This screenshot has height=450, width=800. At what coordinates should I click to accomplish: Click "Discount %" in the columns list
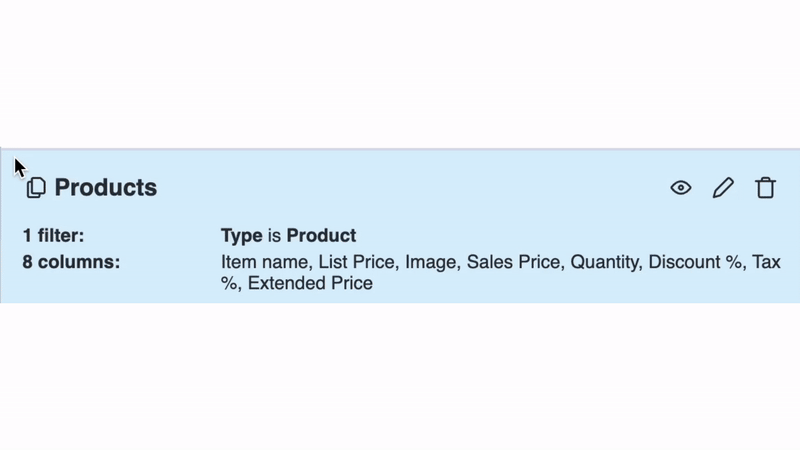pyautogui.click(x=695, y=262)
